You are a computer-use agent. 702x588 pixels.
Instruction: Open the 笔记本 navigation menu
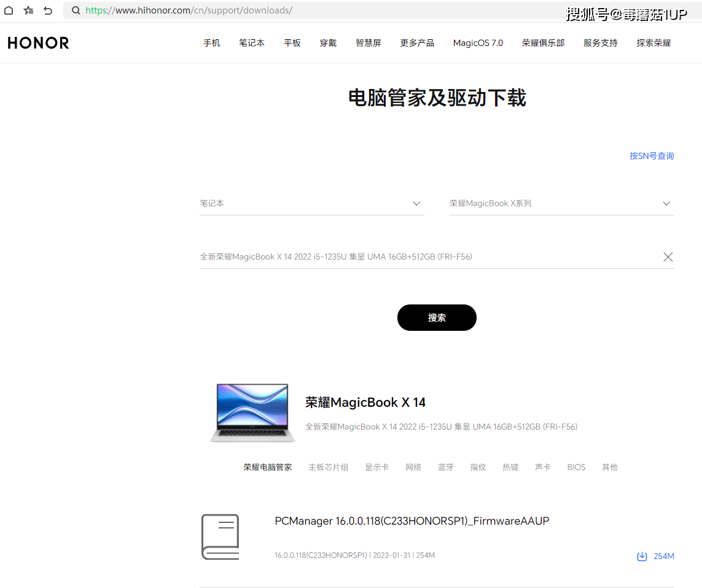pos(252,43)
